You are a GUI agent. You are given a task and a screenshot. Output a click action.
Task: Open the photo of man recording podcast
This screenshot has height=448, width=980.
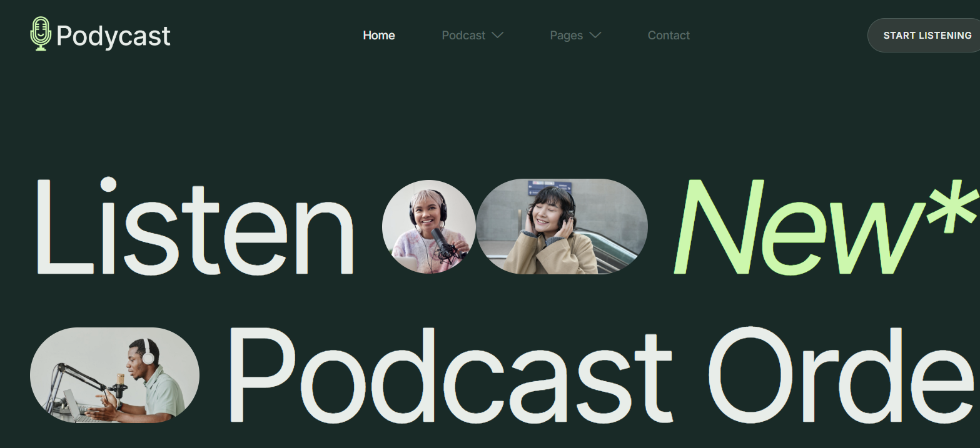(114, 375)
